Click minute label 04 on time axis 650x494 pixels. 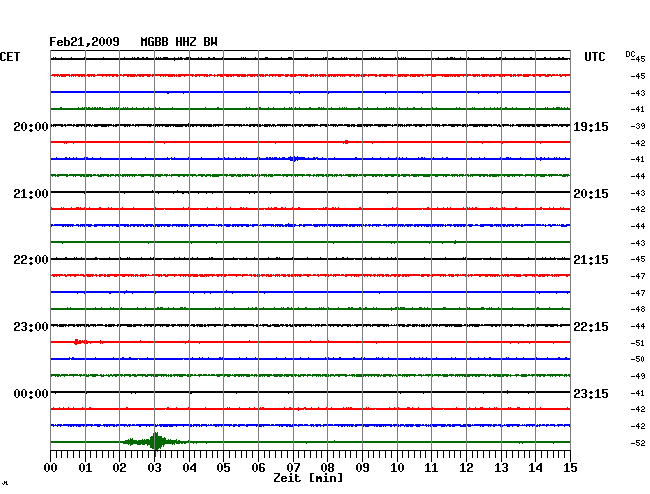point(189,467)
